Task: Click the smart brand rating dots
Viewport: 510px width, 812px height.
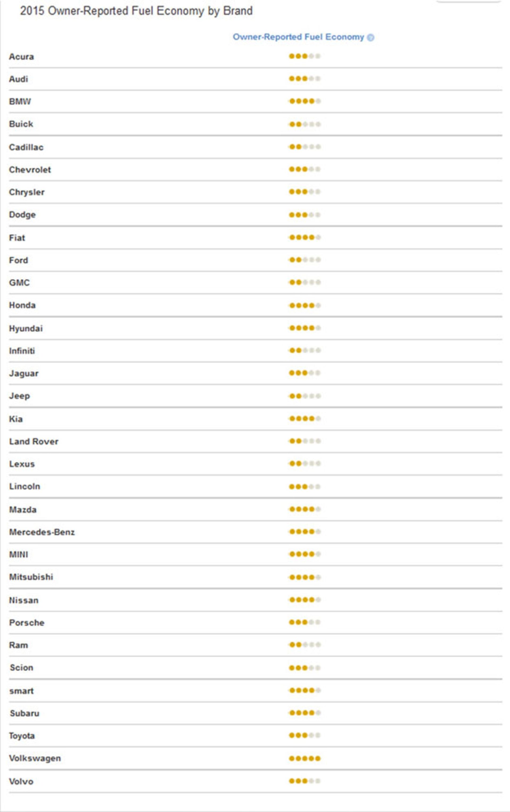Action: 305,690
